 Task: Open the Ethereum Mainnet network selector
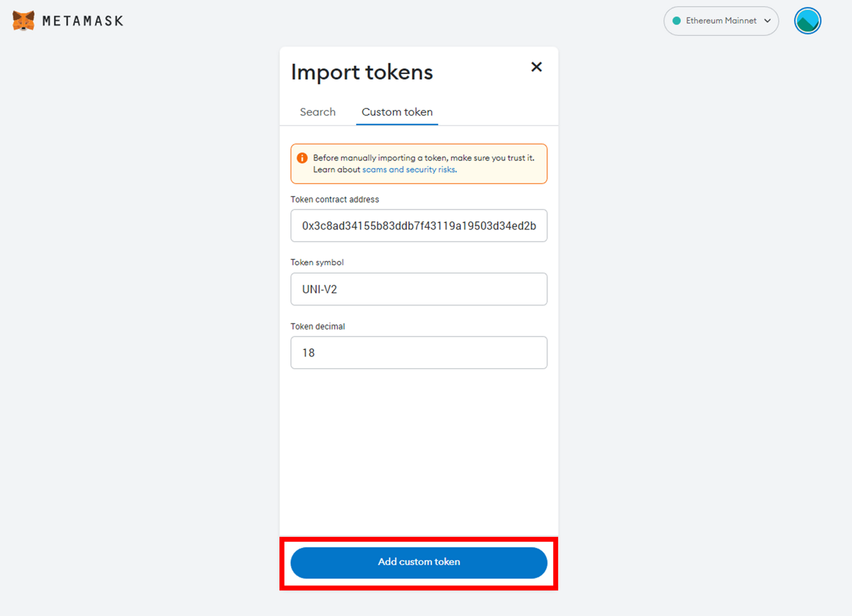coord(721,20)
